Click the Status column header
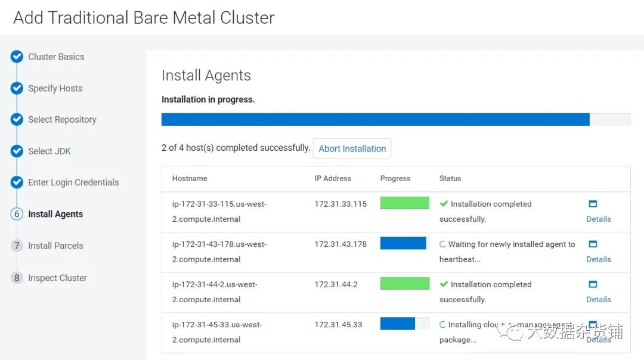The height and width of the screenshot is (360, 644). click(x=450, y=179)
